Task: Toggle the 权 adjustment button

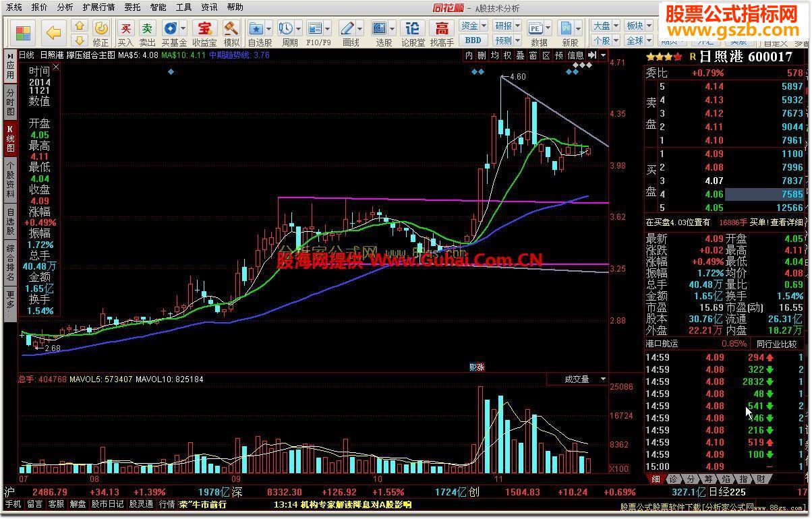Action: click(x=507, y=55)
